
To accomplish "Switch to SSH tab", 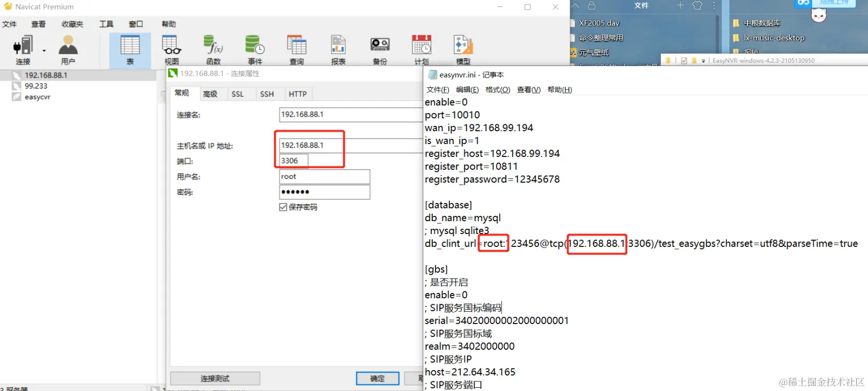I will [267, 94].
